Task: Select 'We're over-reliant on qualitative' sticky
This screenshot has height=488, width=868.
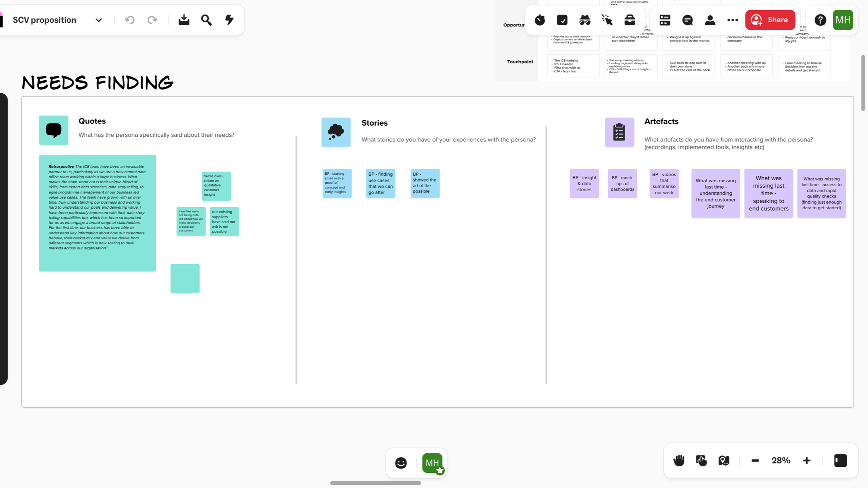Action: coord(216,186)
